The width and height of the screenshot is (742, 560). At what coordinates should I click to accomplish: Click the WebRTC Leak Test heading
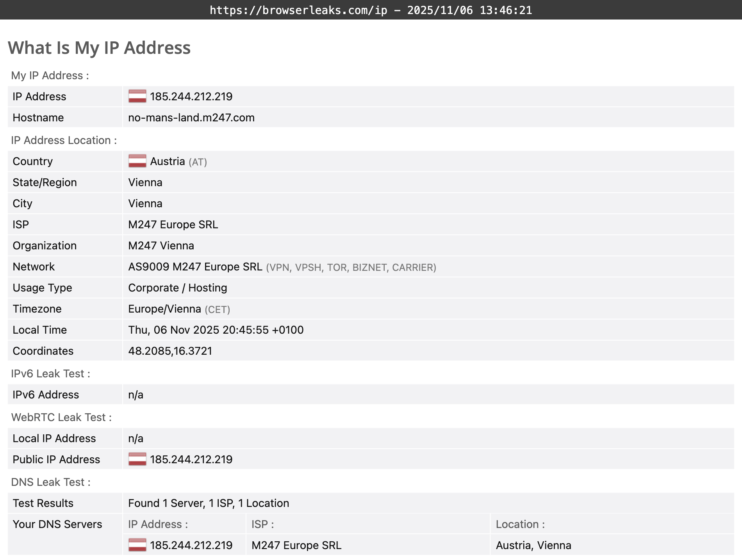[61, 417]
